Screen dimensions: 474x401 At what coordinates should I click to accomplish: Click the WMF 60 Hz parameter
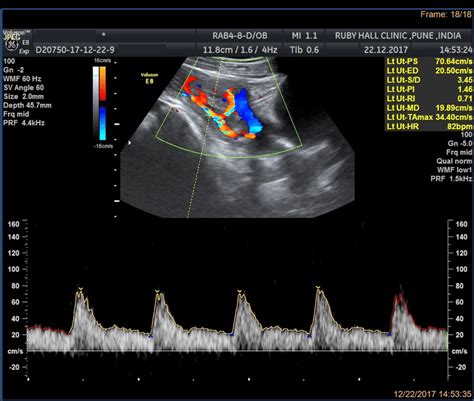[22, 79]
